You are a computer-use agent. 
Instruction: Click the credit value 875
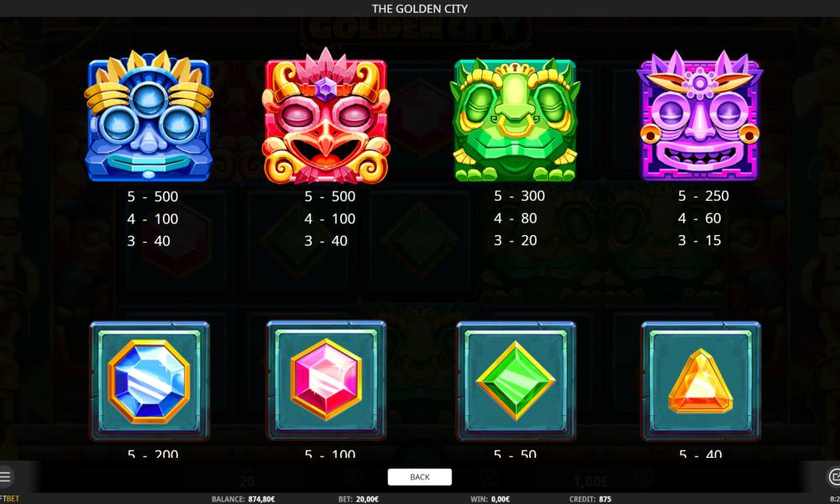605,499
